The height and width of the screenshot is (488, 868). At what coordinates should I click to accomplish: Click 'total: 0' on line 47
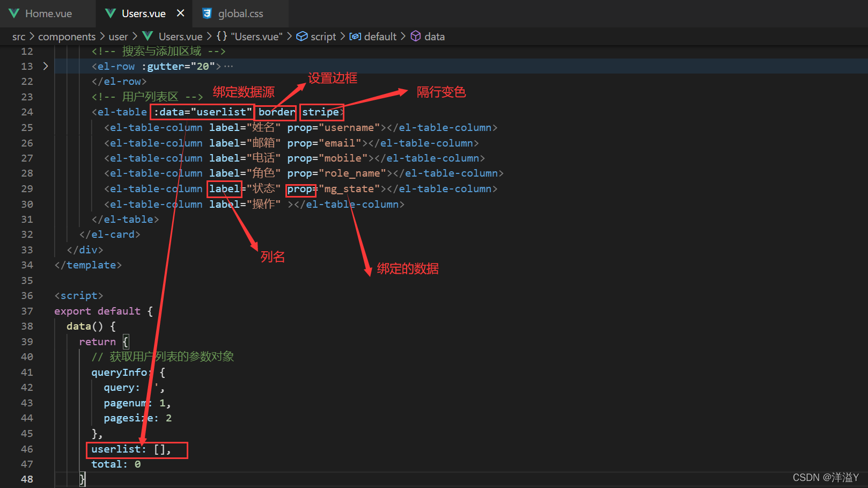116,464
